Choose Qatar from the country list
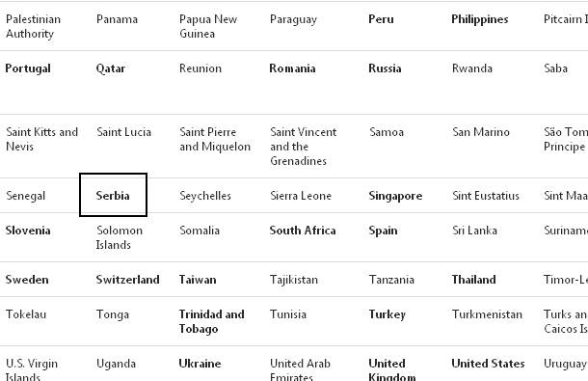 tap(111, 68)
